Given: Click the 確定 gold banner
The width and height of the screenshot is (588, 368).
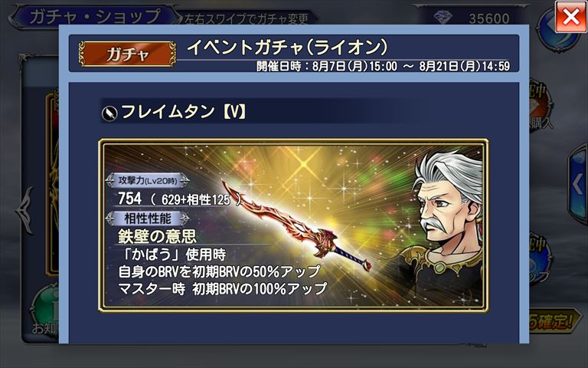Looking at the screenshot, I should [553, 321].
